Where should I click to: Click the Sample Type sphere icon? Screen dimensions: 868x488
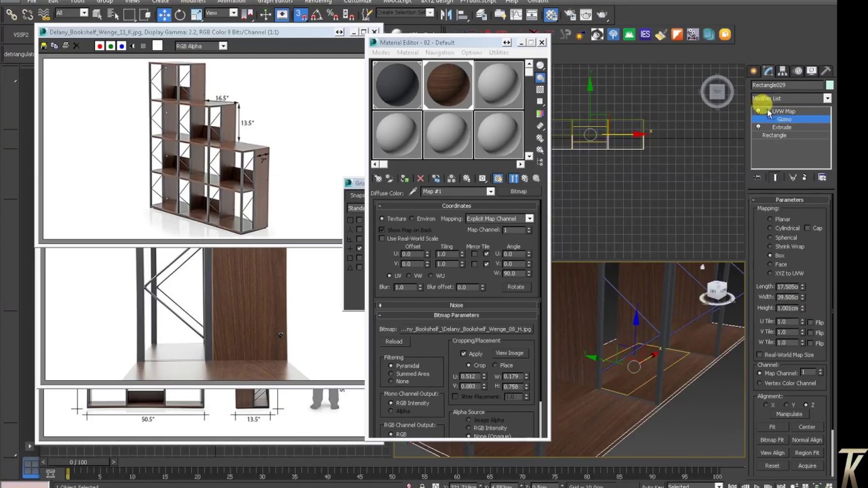tap(540, 65)
